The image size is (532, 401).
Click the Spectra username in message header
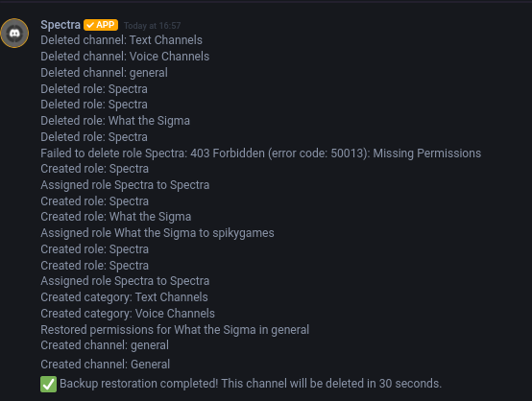(x=60, y=25)
